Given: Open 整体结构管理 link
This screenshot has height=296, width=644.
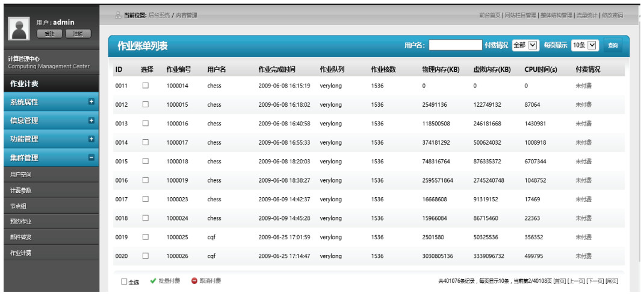Looking at the screenshot, I should 556,15.
